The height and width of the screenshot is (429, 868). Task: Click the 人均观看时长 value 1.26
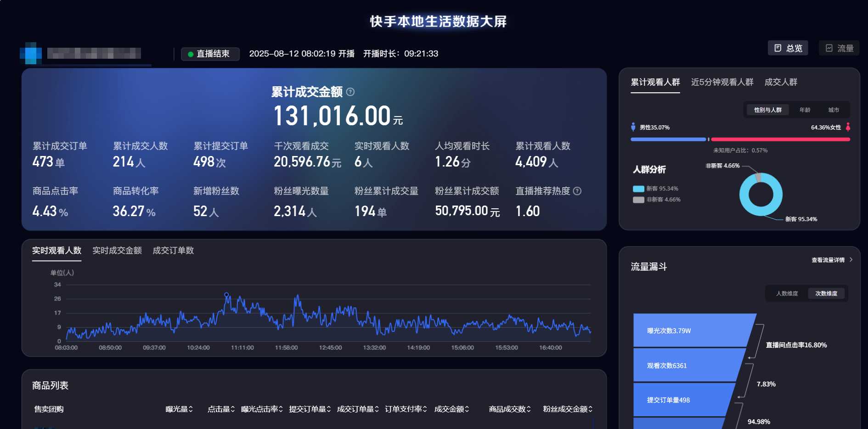point(447,162)
